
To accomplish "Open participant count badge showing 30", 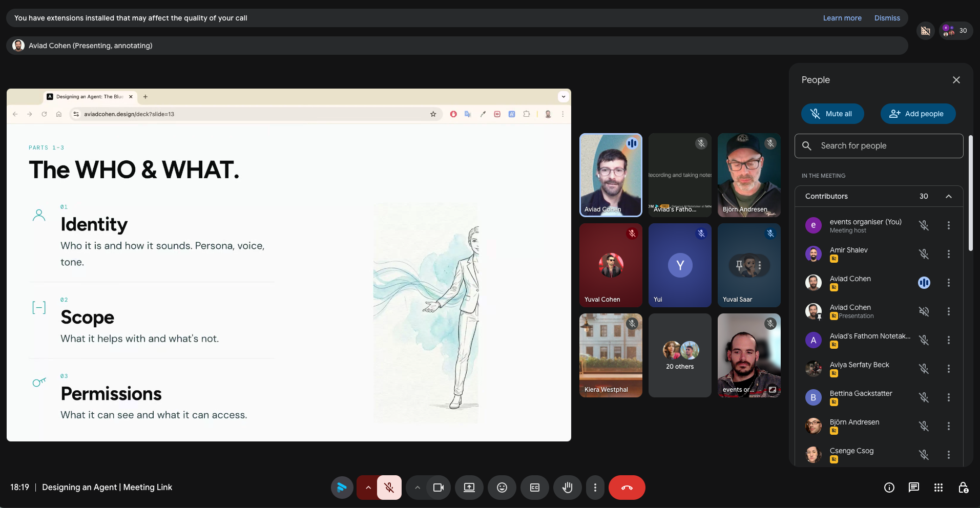I will pos(956,31).
